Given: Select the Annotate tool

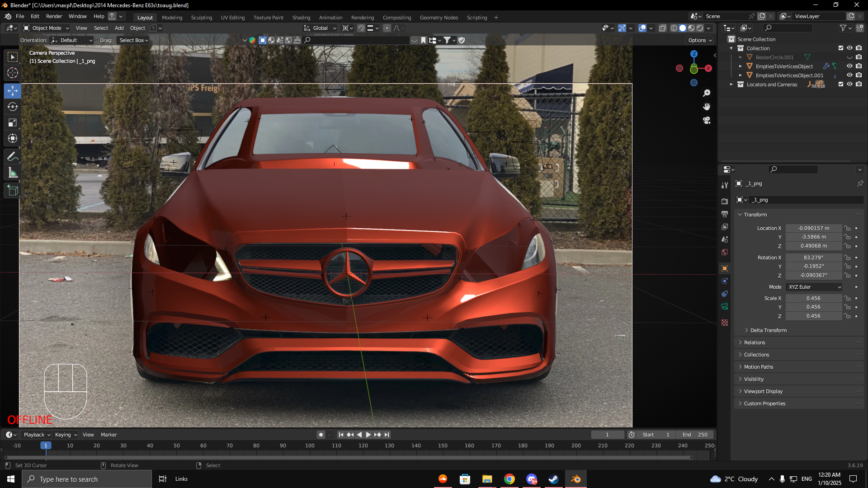Looking at the screenshot, I should pyautogui.click(x=13, y=157).
